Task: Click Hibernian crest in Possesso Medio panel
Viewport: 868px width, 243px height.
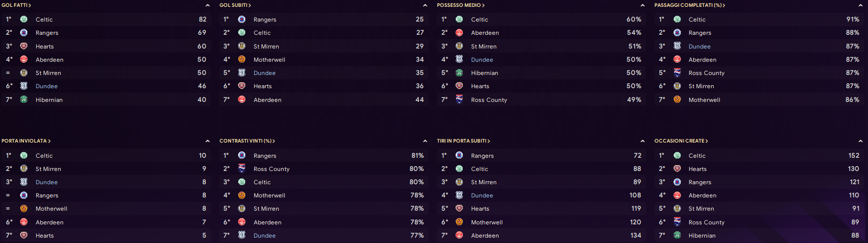Action: point(459,73)
